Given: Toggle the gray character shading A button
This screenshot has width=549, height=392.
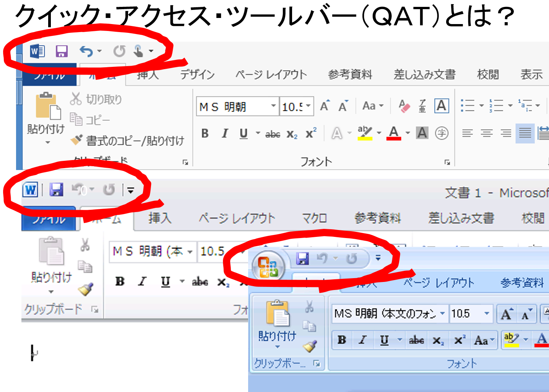Looking at the screenshot, I should [x=422, y=133].
